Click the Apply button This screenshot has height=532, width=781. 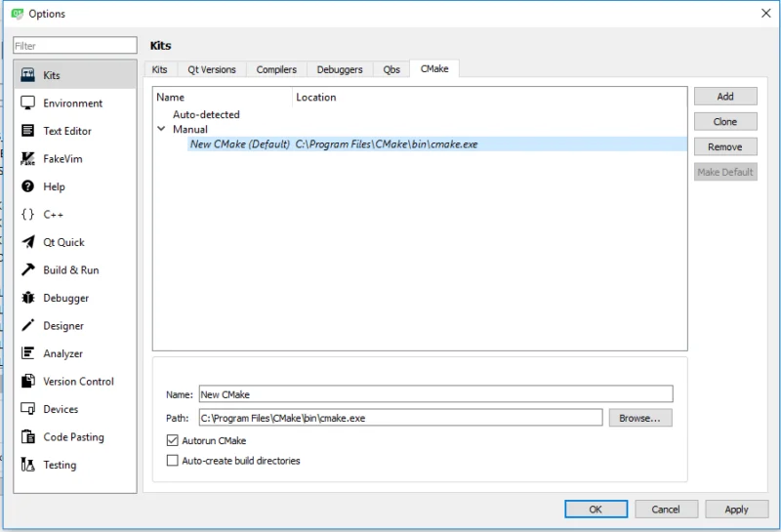click(x=736, y=509)
